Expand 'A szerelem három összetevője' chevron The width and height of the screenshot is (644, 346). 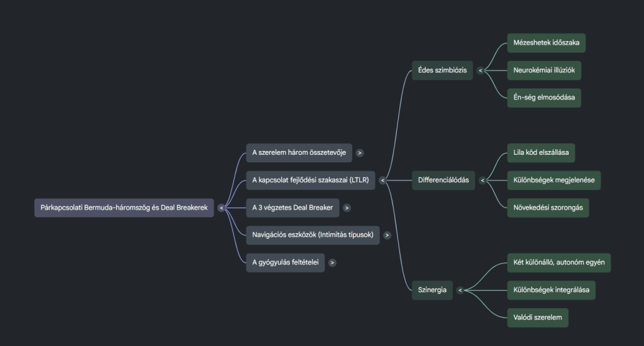point(359,152)
